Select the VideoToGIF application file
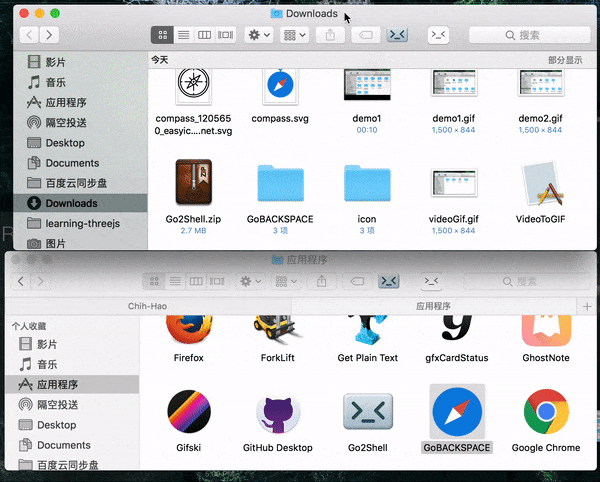Viewport: 600px width, 482px height. coord(541,184)
